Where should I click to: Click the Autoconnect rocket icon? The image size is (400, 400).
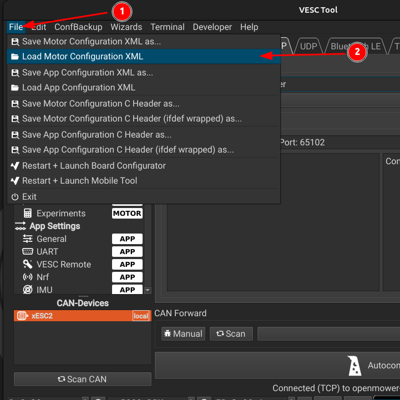pyautogui.click(x=355, y=366)
